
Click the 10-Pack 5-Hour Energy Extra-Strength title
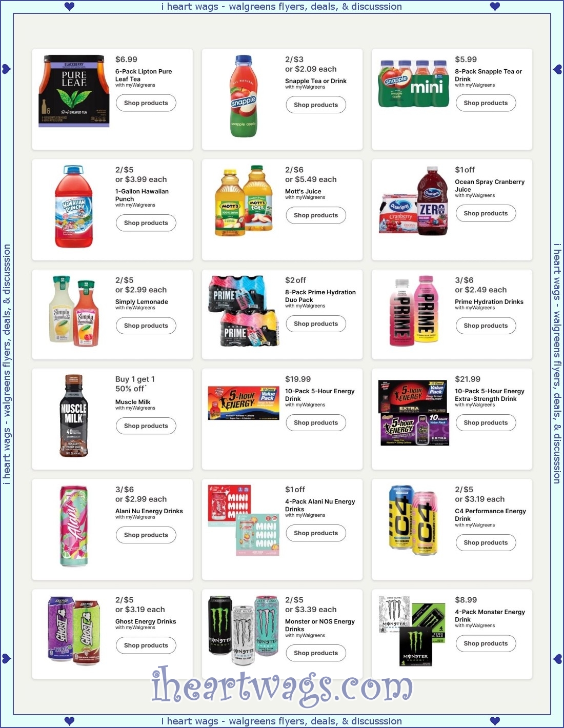pos(490,395)
